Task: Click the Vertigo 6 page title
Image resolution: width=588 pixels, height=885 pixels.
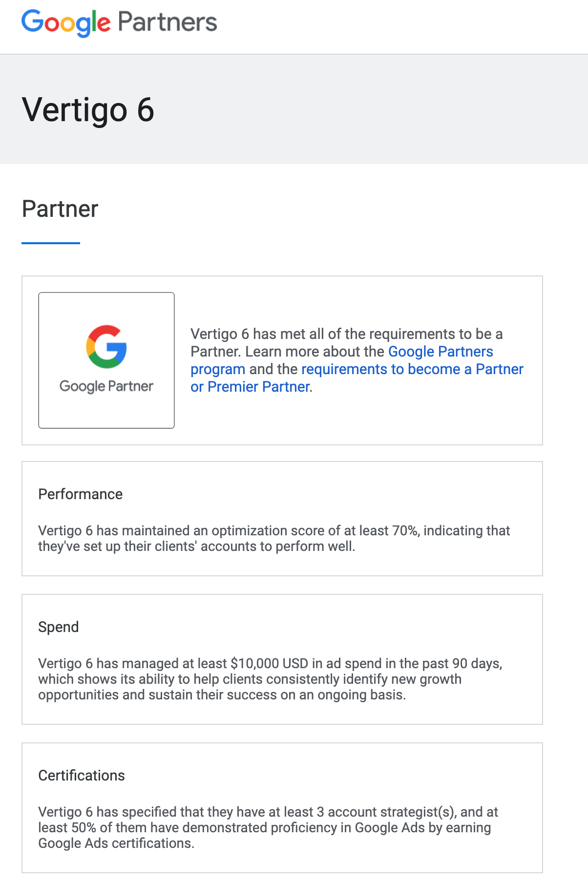Action: click(88, 110)
